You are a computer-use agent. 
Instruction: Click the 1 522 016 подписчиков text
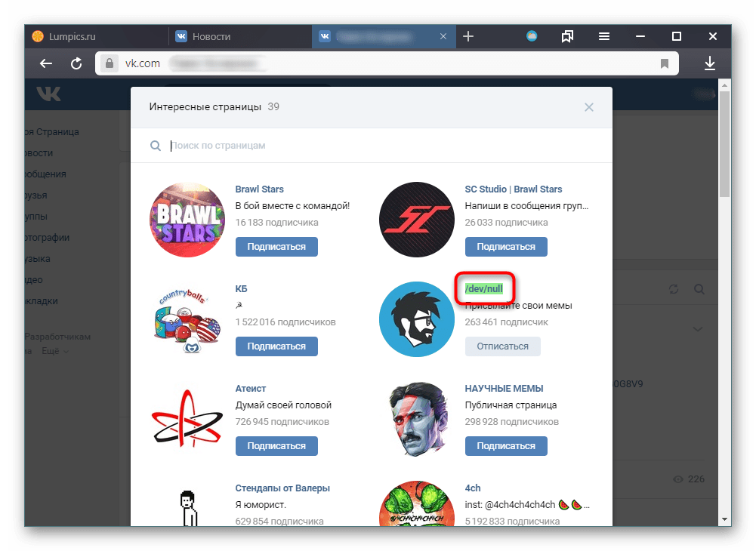click(285, 322)
